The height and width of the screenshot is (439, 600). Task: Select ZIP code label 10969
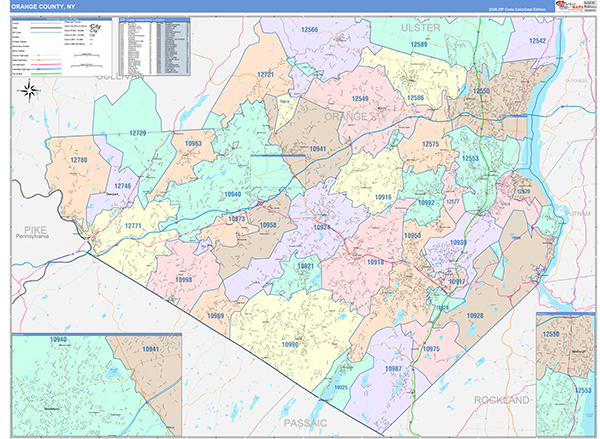point(215,316)
